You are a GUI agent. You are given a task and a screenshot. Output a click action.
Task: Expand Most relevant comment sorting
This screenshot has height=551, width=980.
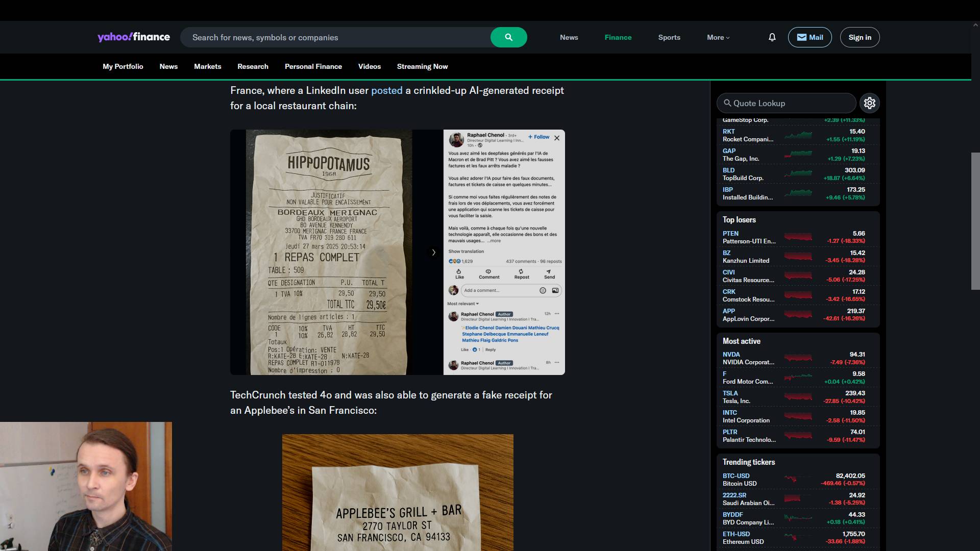pos(463,304)
